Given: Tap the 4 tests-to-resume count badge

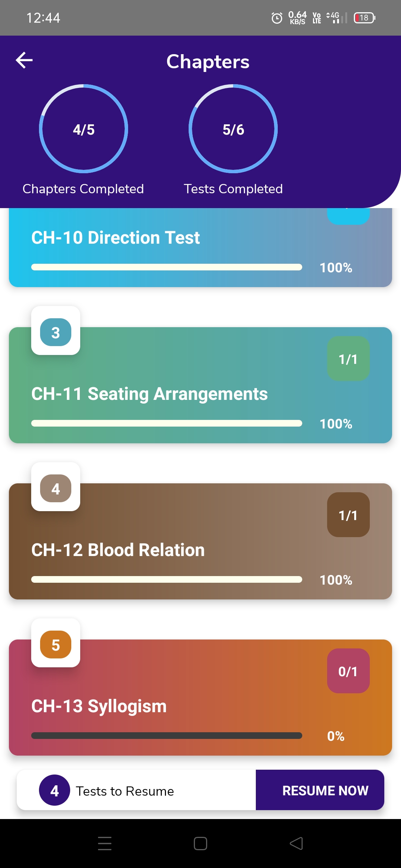Looking at the screenshot, I should (x=55, y=790).
